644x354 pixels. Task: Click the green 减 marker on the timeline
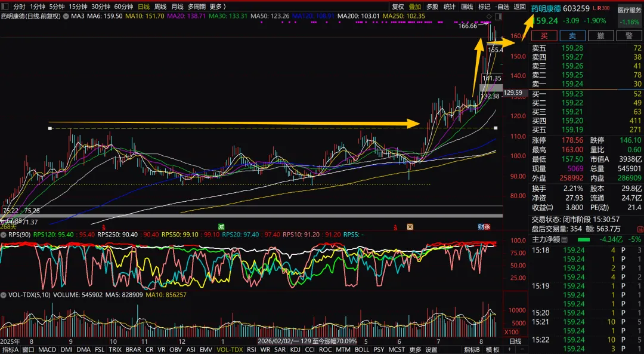pyautogui.click(x=221, y=227)
